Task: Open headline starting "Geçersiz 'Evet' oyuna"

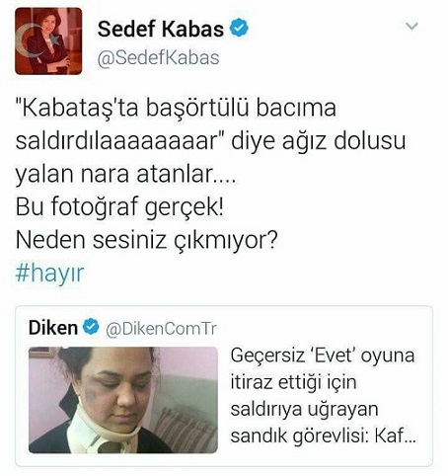Action: coord(323,356)
